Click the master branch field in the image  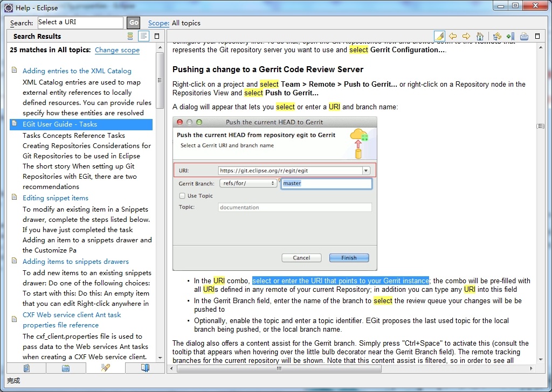(326, 183)
